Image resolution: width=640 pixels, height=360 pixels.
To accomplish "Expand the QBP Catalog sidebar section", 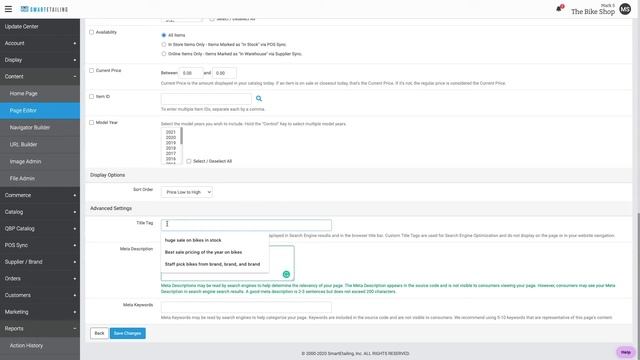I will point(40,229).
